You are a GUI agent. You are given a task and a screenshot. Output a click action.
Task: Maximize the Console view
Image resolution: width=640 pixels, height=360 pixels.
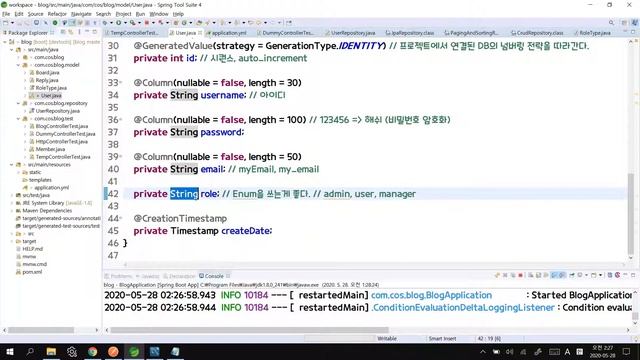(633, 276)
